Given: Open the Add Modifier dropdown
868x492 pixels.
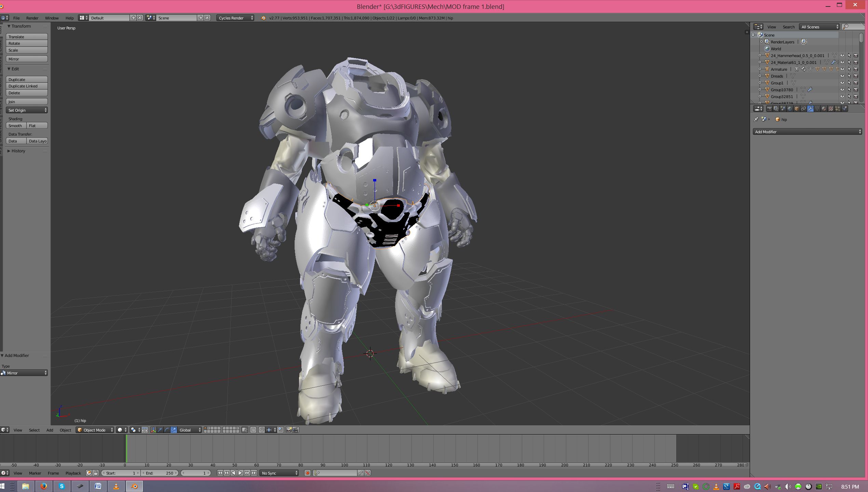Looking at the screenshot, I should pyautogui.click(x=807, y=132).
